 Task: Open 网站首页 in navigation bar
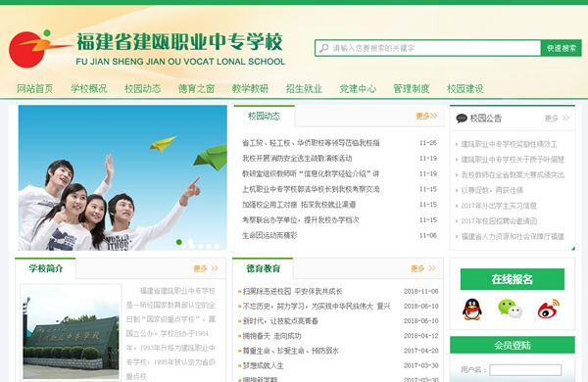[x=35, y=89]
